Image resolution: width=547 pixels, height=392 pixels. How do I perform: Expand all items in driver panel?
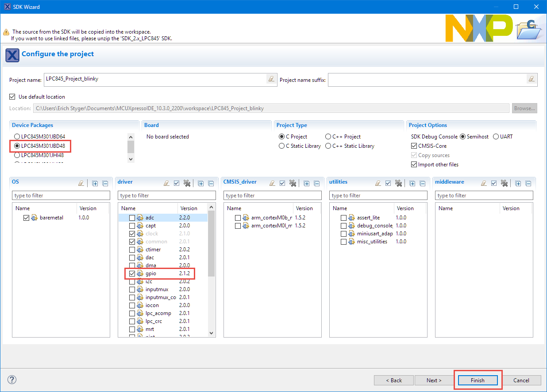(x=200, y=183)
